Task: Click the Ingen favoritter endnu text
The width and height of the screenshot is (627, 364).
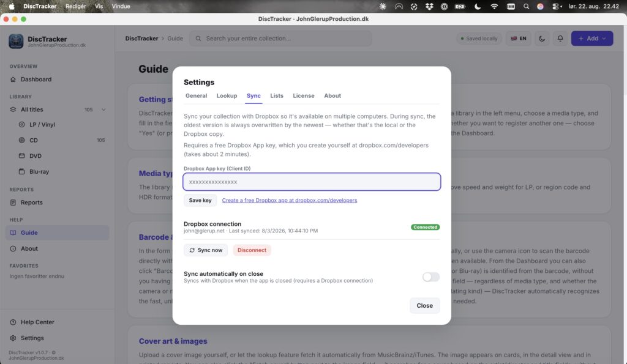Action: click(37, 276)
